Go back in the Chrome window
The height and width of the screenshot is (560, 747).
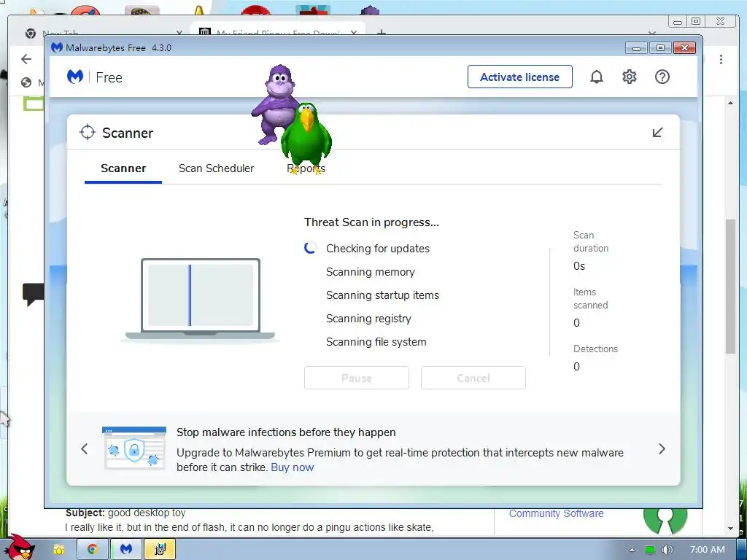26,58
